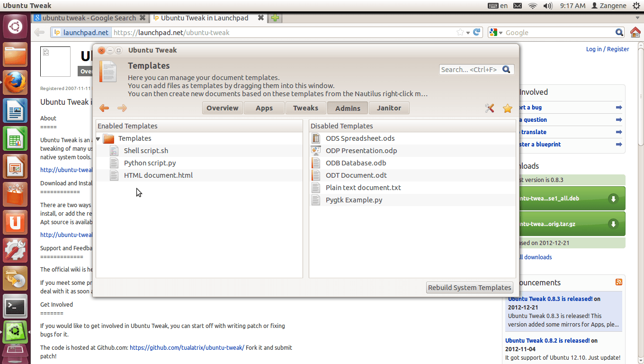Switch to ubuntu tweak Google Search tab
Viewport: 644px width, 364px height.
[x=89, y=18]
